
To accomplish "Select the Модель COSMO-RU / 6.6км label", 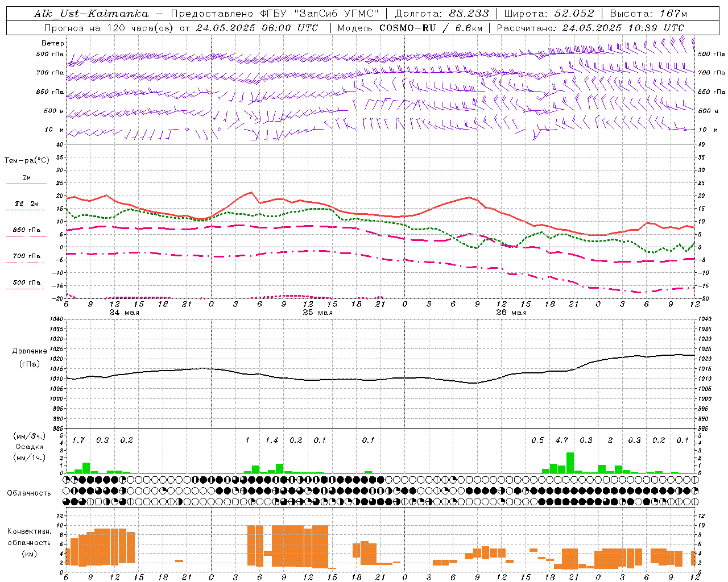I will click(x=409, y=28).
